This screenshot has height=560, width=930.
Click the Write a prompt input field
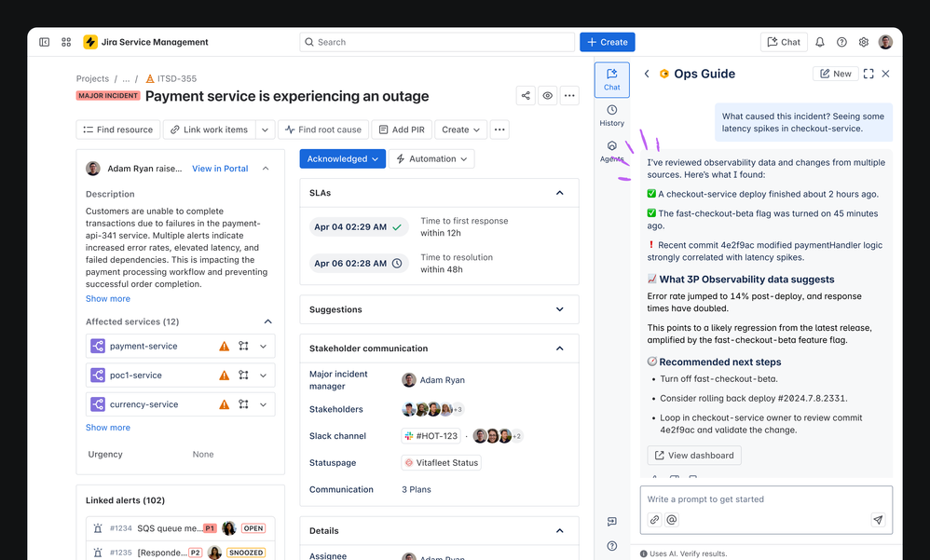click(x=766, y=499)
